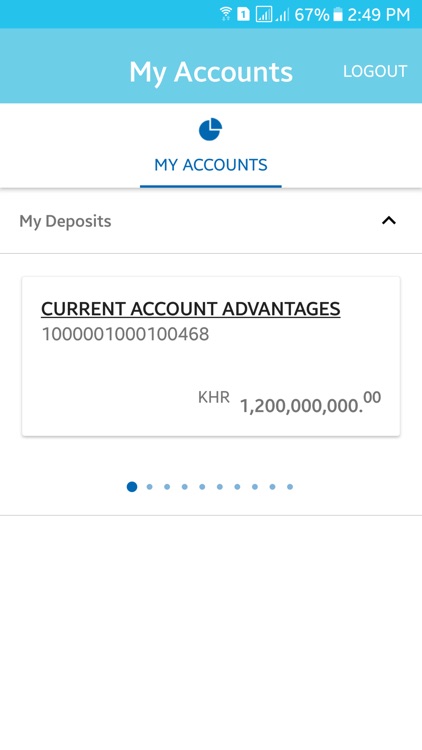Image resolution: width=422 pixels, height=750 pixels.
Task: Open CURRENT ACCOUNT ADVANTAGES link
Action: (190, 309)
